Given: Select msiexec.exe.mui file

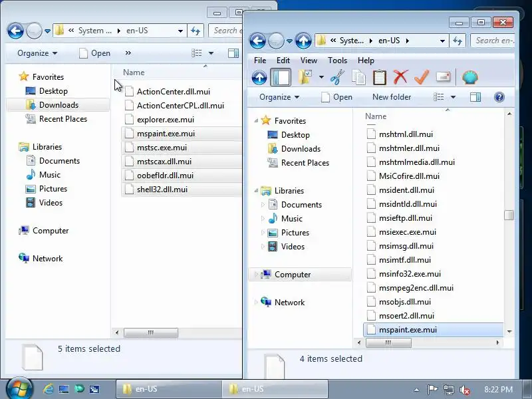Looking at the screenshot, I should tap(408, 232).
